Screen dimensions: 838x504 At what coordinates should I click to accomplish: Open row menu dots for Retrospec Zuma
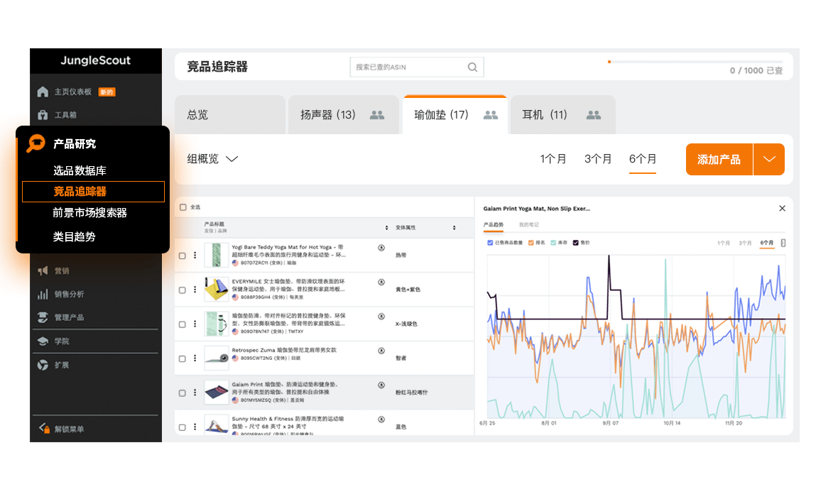click(195, 358)
